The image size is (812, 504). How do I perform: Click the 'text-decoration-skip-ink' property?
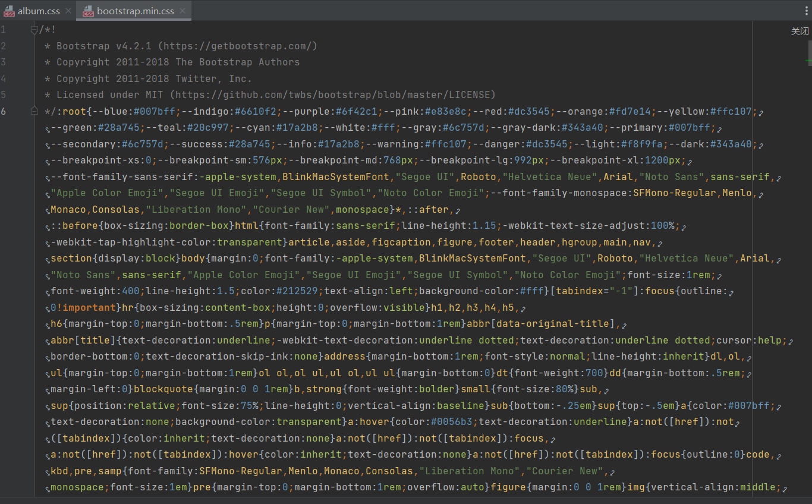pyautogui.click(x=217, y=356)
